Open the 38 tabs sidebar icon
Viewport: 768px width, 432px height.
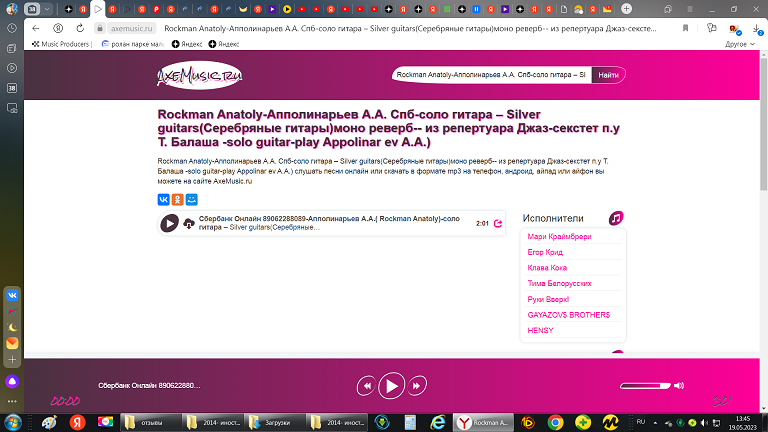[x=12, y=88]
